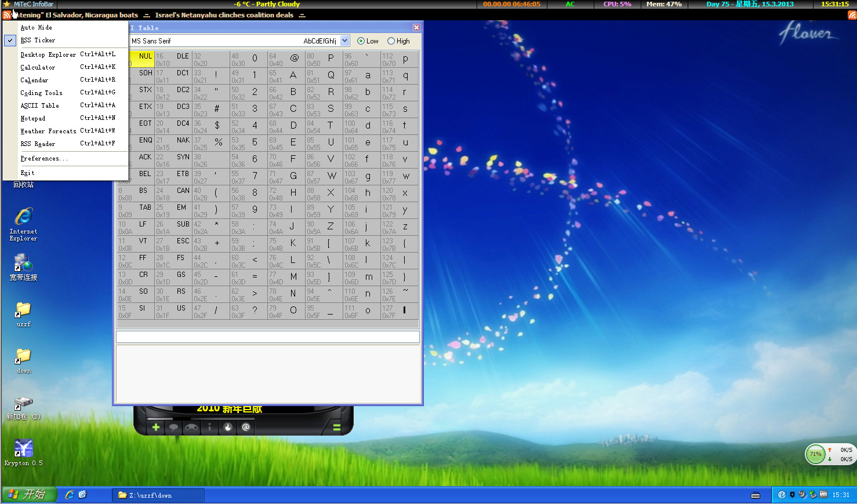857x504 pixels.
Task: Select ASCII Table in the InfoBar menu
Action: point(66,105)
